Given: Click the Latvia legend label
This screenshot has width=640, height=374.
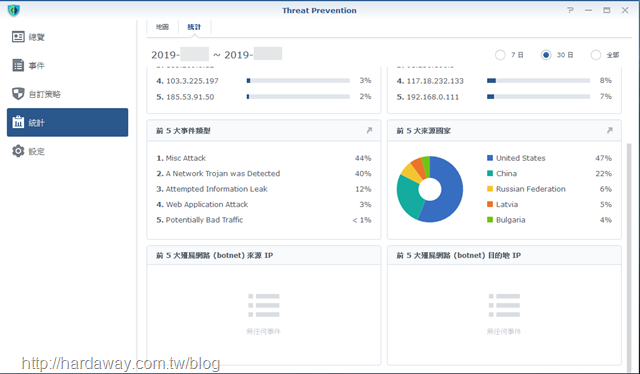Looking at the screenshot, I should [507, 204].
